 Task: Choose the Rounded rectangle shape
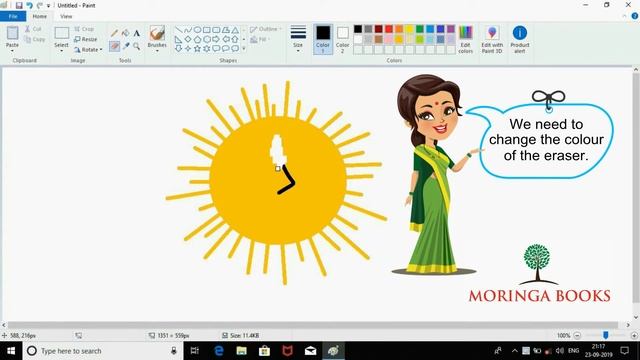click(x=216, y=30)
